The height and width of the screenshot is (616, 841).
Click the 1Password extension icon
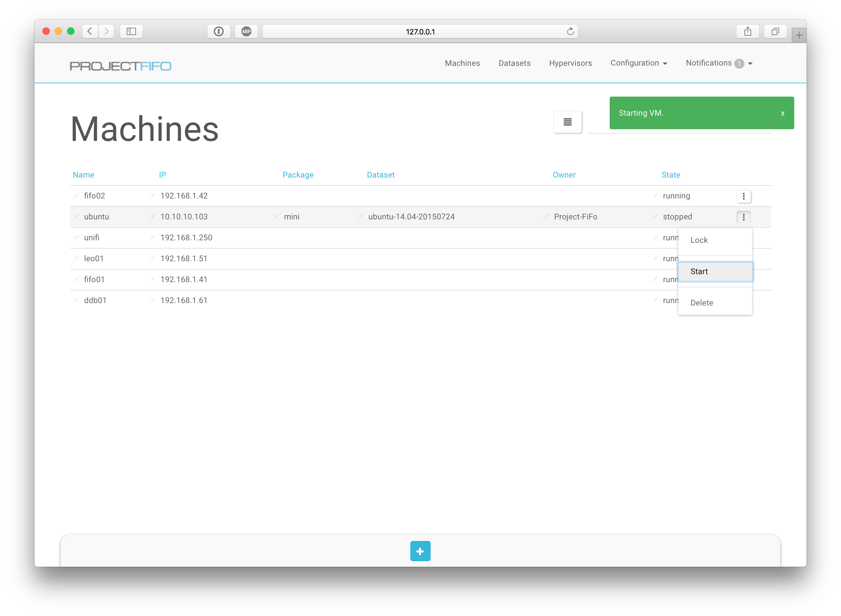pos(218,32)
